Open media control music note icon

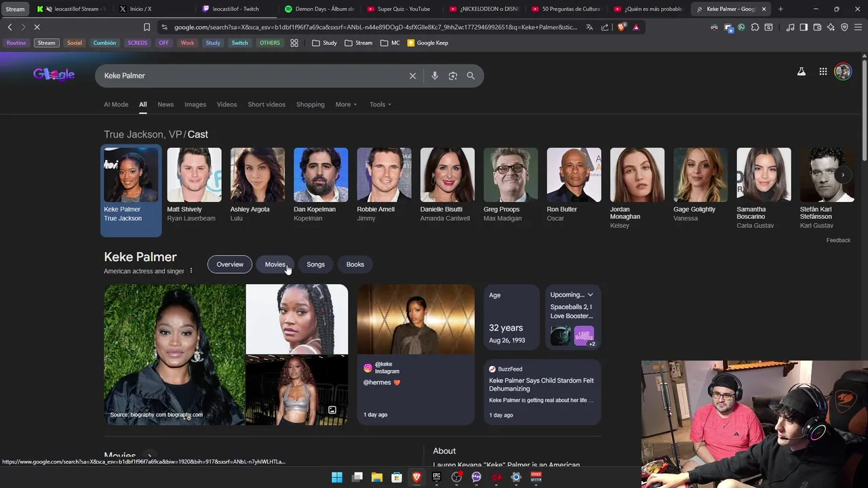tap(790, 27)
